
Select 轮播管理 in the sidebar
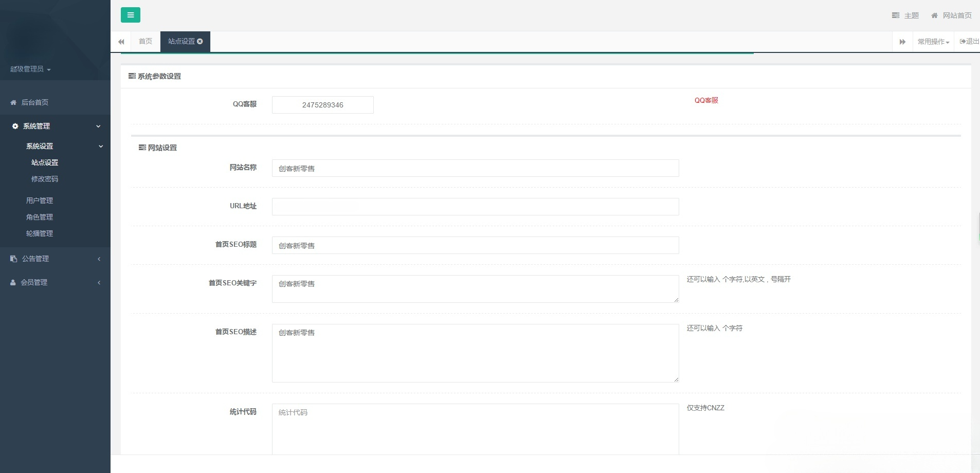(x=39, y=233)
